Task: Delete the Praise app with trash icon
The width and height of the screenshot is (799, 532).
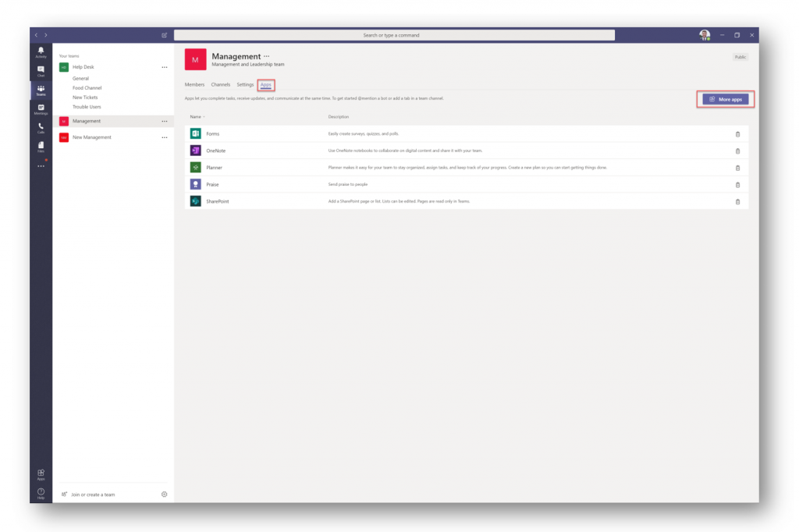Action: coord(737,184)
